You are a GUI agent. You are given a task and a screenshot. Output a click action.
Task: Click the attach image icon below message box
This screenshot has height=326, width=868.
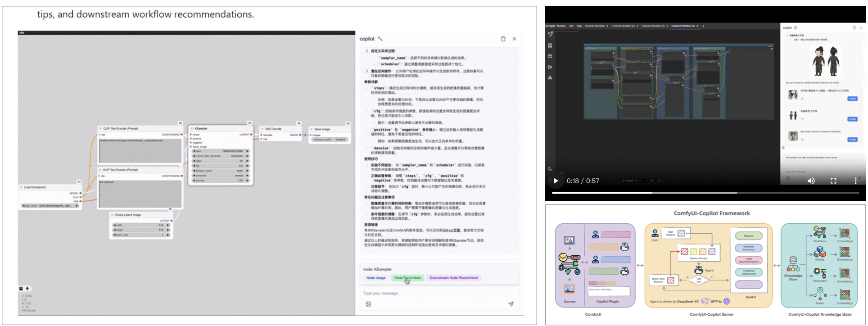[x=368, y=304]
